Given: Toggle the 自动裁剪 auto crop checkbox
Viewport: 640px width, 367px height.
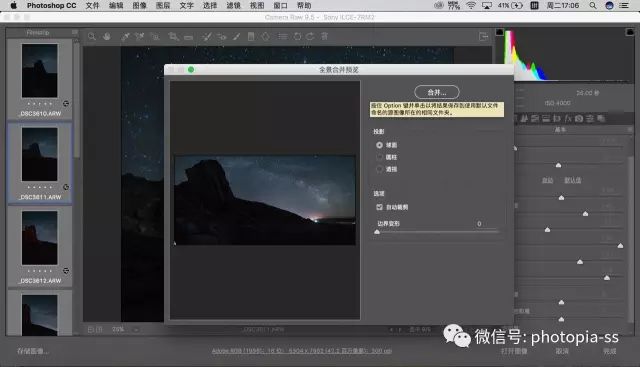Looking at the screenshot, I should pyautogui.click(x=379, y=207).
